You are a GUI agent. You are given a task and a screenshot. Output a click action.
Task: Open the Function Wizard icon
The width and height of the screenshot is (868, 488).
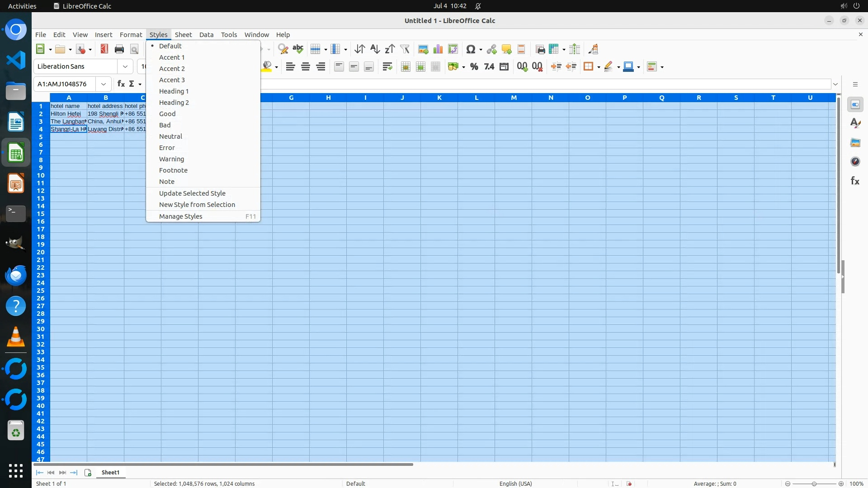121,84
